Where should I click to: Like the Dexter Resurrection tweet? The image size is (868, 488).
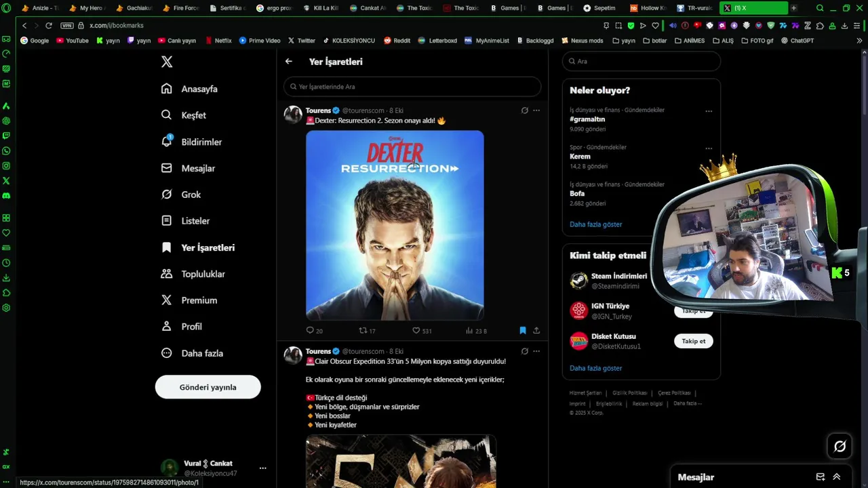pyautogui.click(x=416, y=331)
